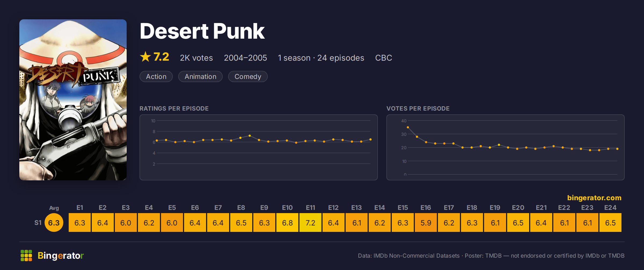Image resolution: width=644 pixels, height=270 pixels.
Task: Select the Comedy genre tag
Action: pyautogui.click(x=248, y=76)
